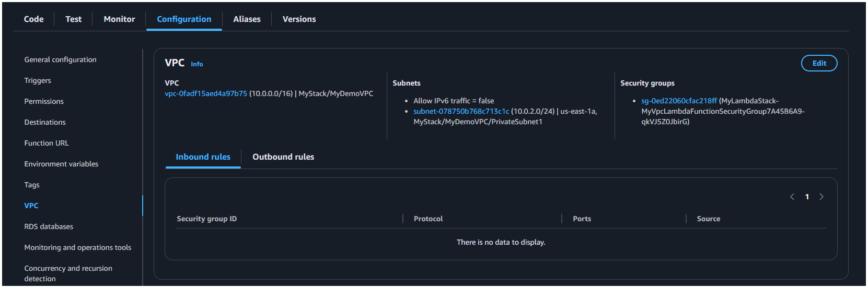Go to next page of inbound rules
The height and width of the screenshot is (288, 868).
pyautogui.click(x=821, y=197)
